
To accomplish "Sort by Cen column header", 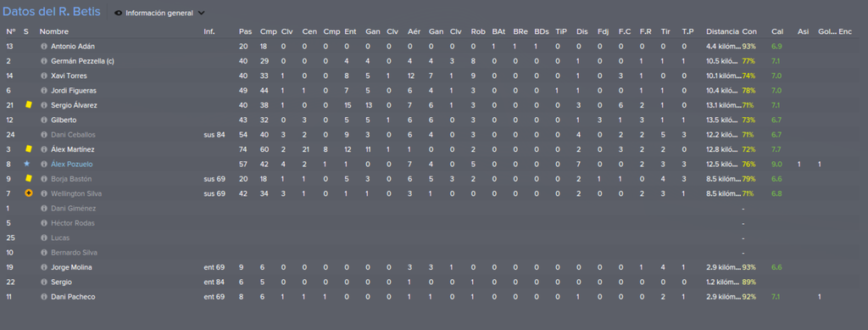I will pyautogui.click(x=309, y=31).
